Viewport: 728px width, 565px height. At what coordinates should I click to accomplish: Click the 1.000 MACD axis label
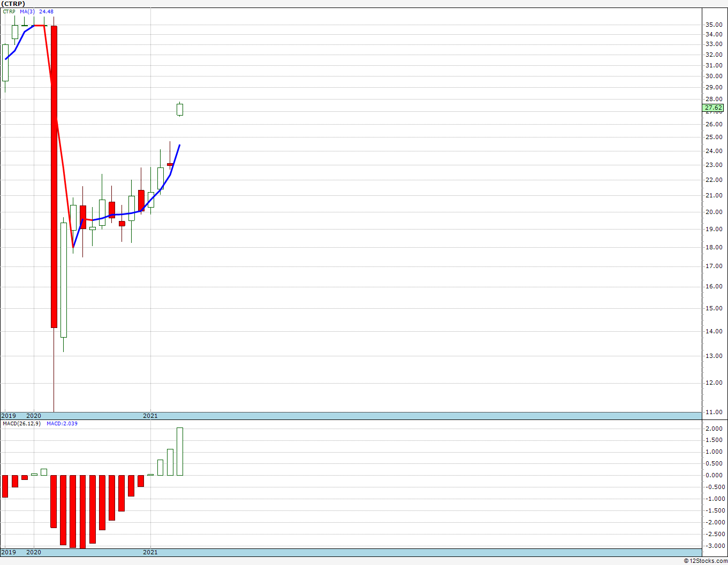tap(715, 452)
